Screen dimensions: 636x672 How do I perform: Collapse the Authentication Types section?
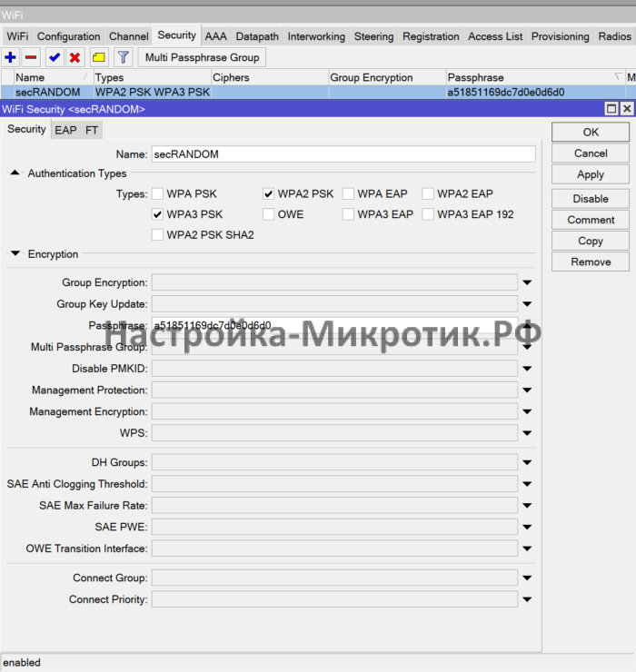pos(15,173)
